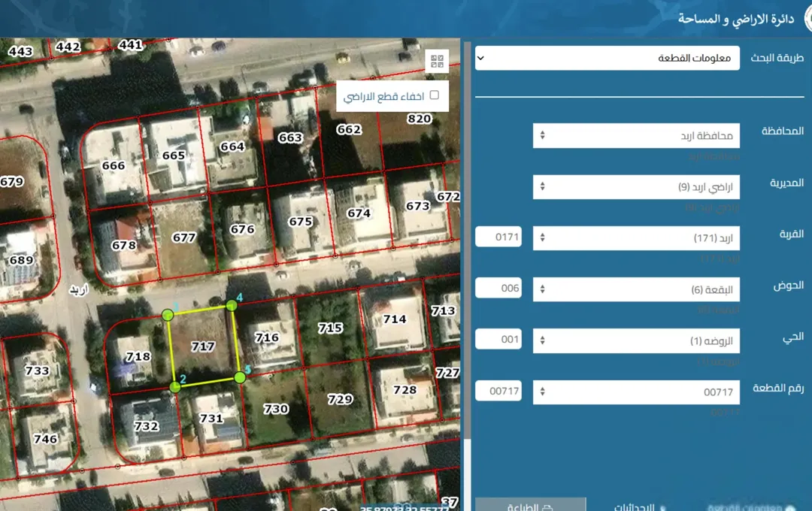Click the village code field 0171
Screen dimensions: 812x511
coord(498,237)
